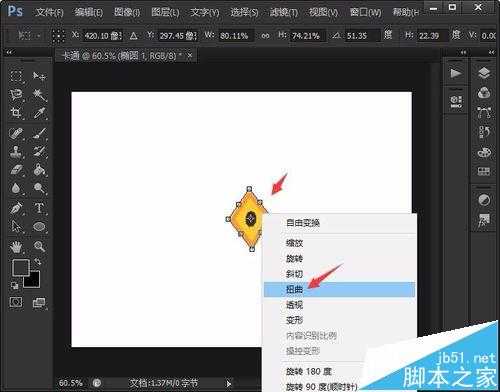Open the 文件(F) menu
500x392 pixels.
click(49, 13)
